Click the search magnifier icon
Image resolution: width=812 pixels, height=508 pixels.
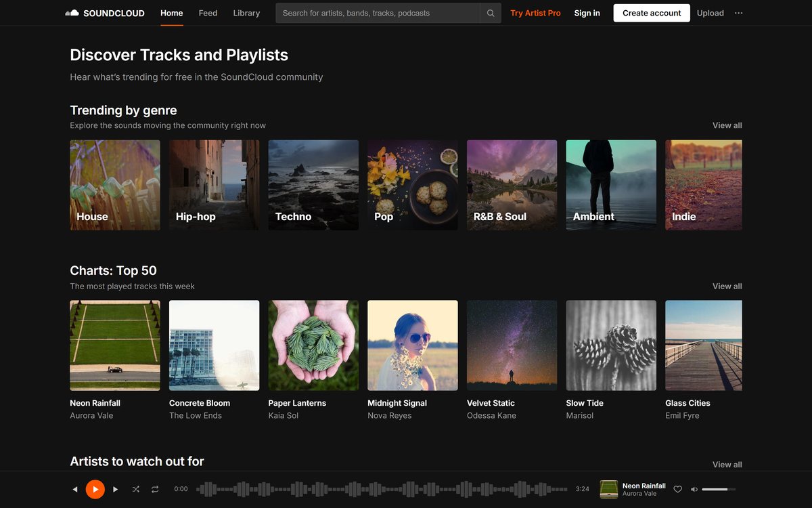pos(491,13)
